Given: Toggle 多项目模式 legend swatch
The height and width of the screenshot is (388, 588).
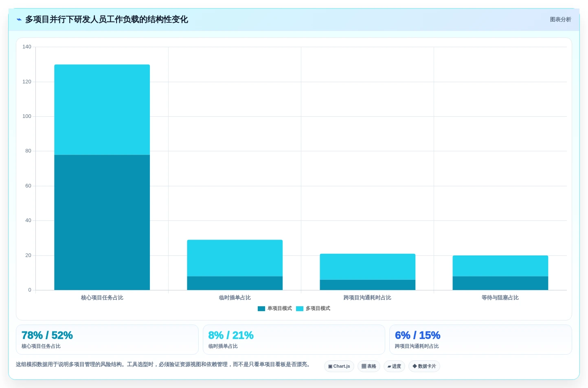Looking at the screenshot, I should [x=300, y=309].
